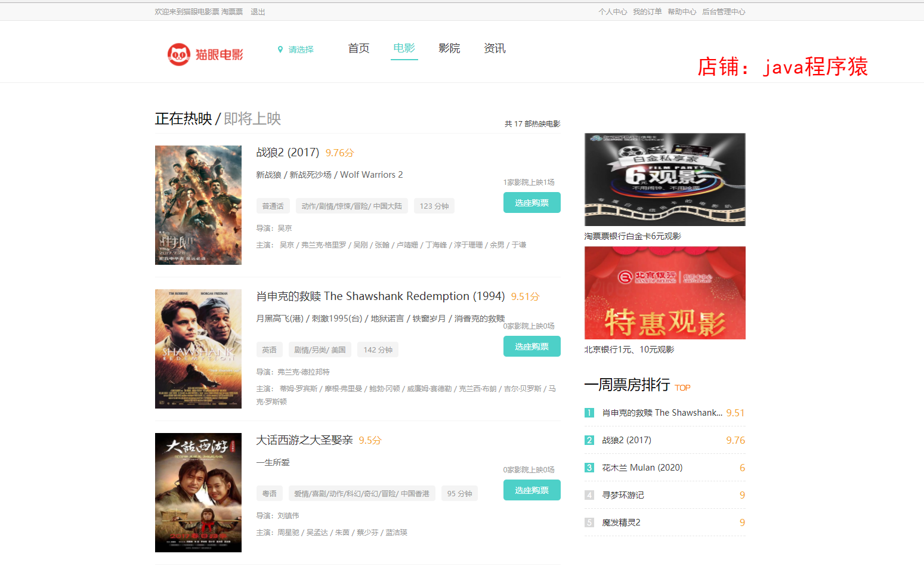Open 北京银行1元、10元观影 caption link
This screenshot has width=924, height=569.
(629, 350)
